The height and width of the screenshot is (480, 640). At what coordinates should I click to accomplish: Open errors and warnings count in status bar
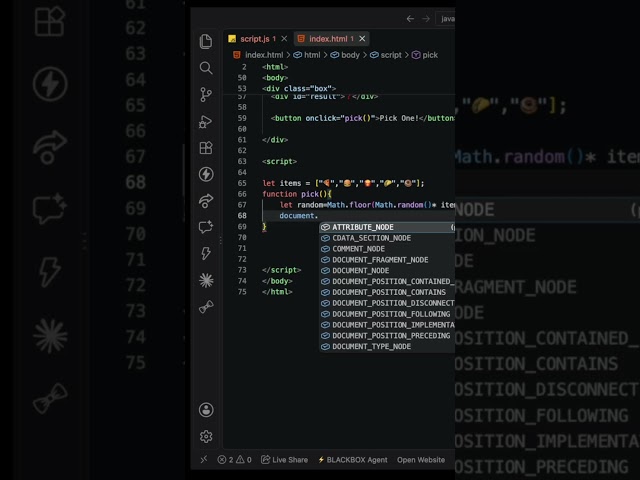coord(234,460)
